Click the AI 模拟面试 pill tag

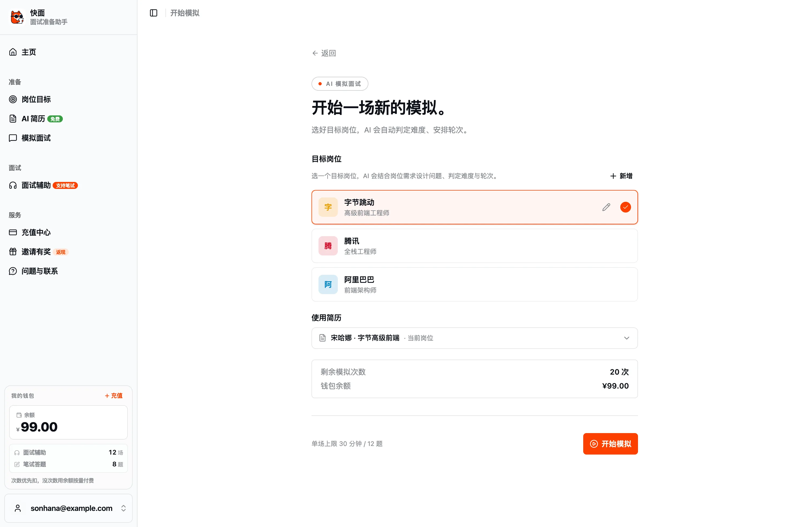[x=340, y=84]
